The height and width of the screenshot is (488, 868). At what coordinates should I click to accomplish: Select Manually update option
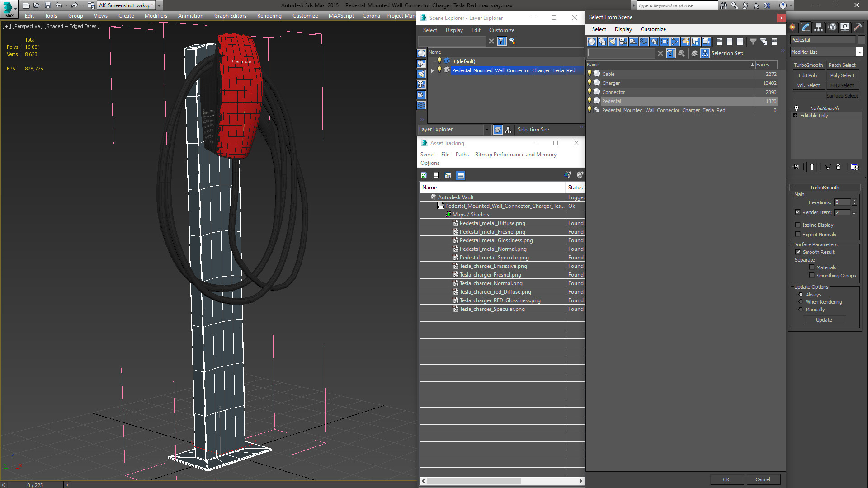pos(801,310)
